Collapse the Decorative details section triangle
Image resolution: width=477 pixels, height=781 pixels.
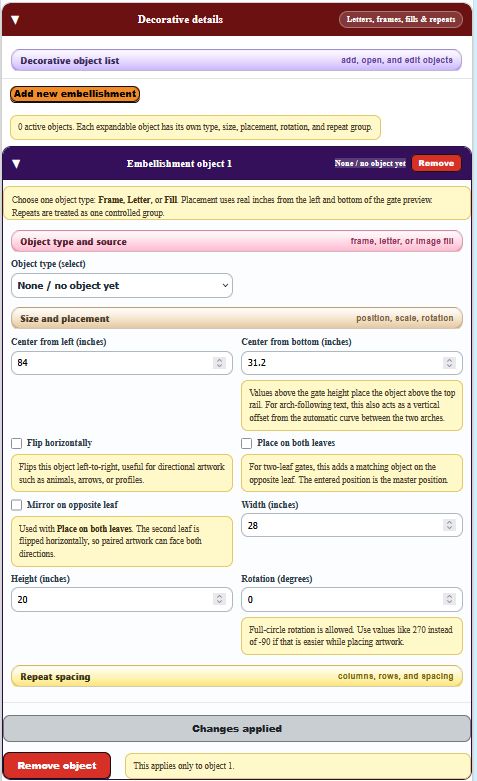pos(15,20)
